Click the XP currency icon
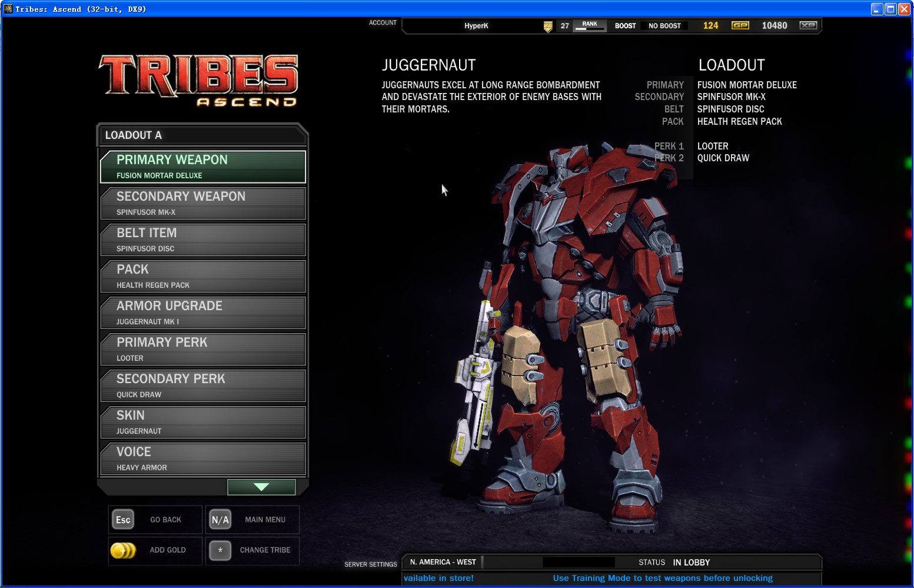914x588 pixels. 808,25
